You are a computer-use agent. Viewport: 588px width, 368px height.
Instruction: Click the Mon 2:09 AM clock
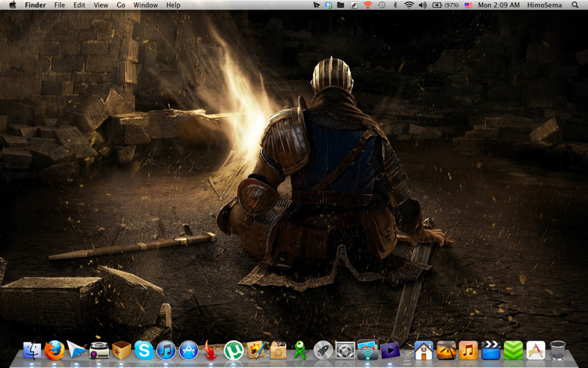[x=499, y=5]
